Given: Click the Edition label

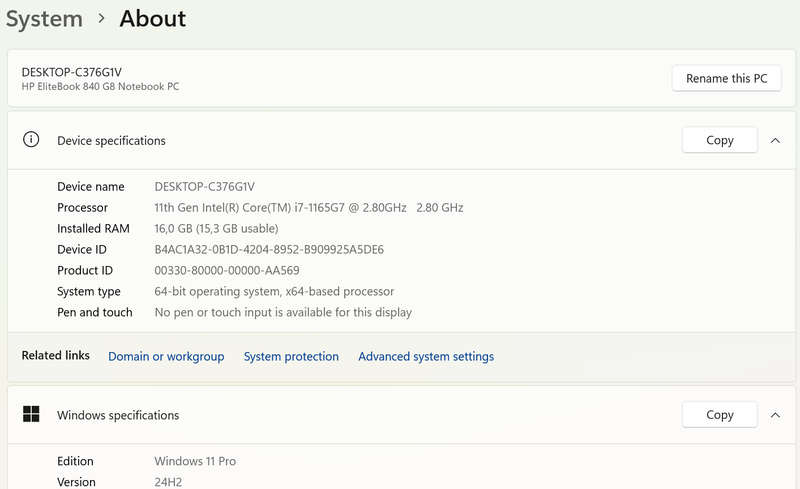Looking at the screenshot, I should 75,461.
